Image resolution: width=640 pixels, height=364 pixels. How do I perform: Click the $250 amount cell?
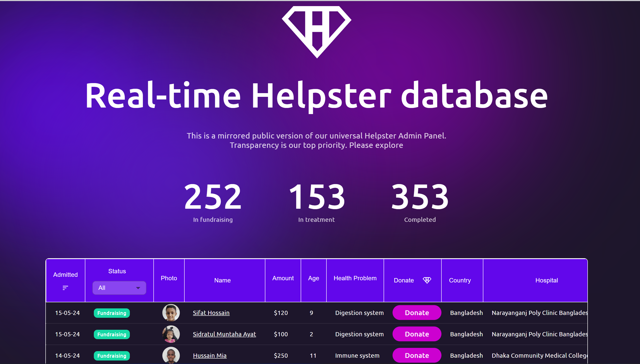coord(281,355)
